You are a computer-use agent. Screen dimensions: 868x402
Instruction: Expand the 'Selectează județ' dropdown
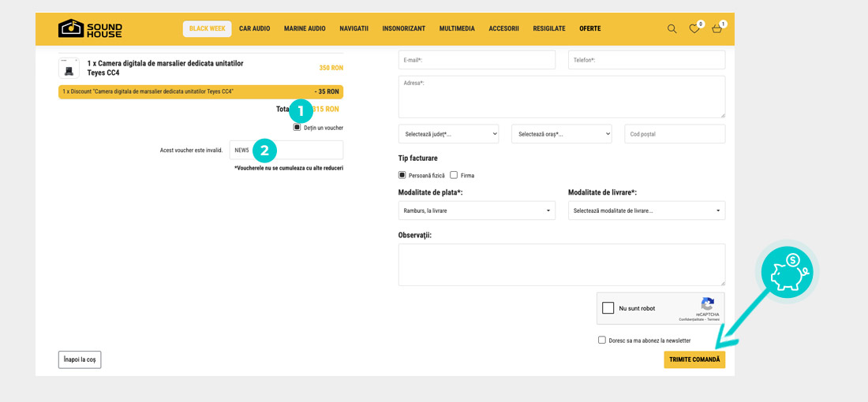448,134
